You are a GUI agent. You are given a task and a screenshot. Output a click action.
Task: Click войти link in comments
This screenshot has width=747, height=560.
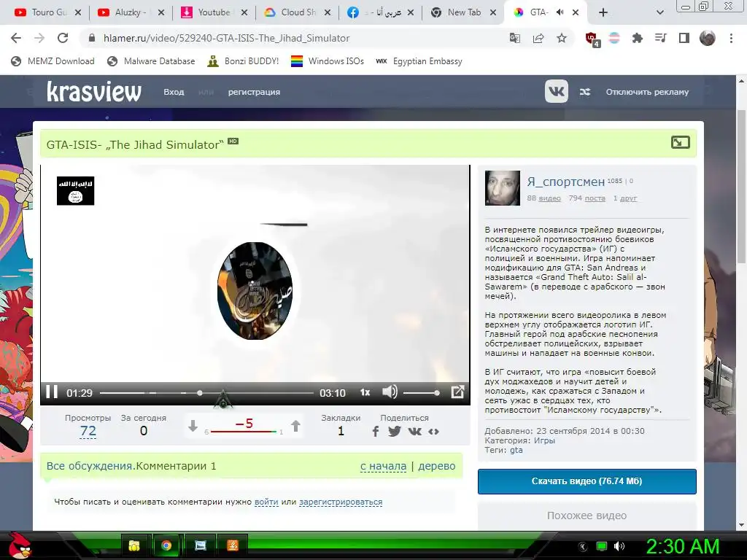pyautogui.click(x=266, y=502)
